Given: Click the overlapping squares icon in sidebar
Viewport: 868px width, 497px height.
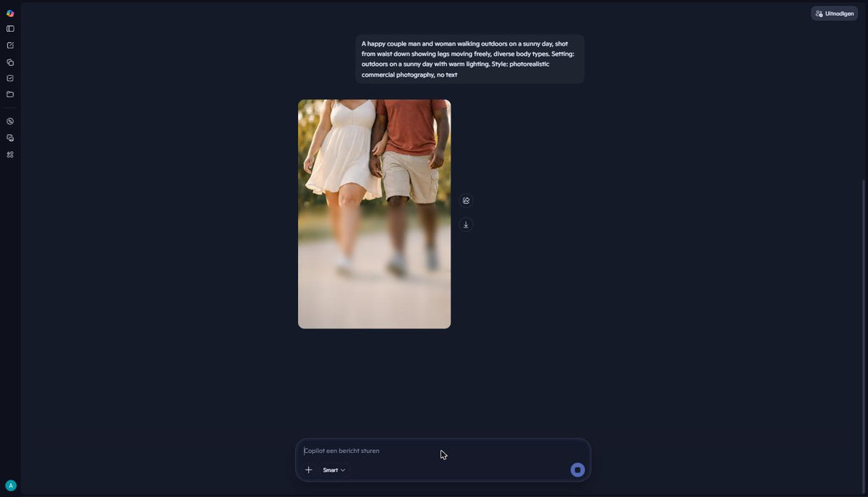Looking at the screenshot, I should click(10, 137).
